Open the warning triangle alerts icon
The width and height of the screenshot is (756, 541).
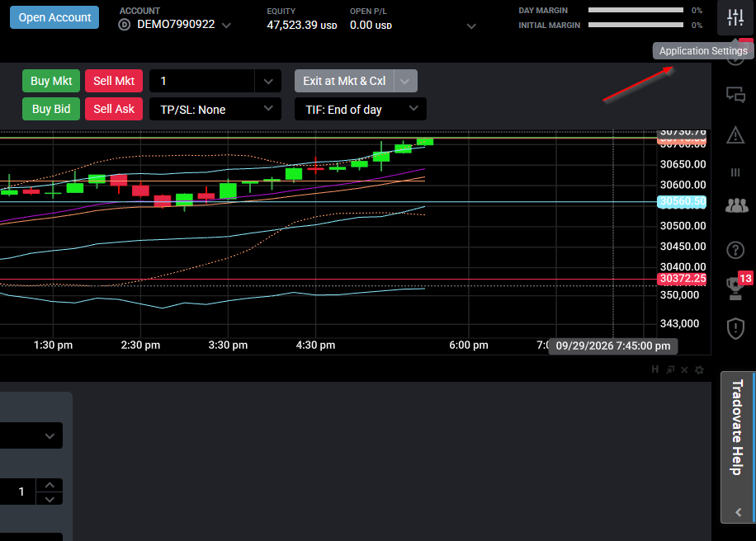pyautogui.click(x=735, y=135)
